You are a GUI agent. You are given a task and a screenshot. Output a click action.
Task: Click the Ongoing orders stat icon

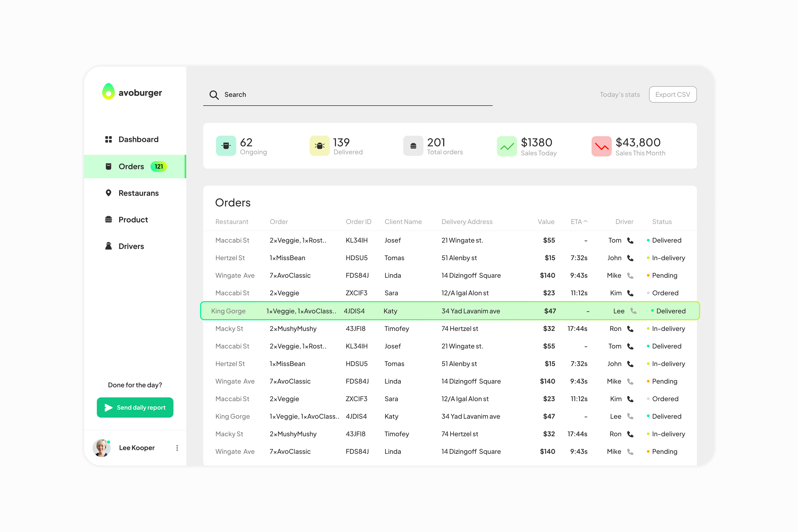[x=226, y=146]
